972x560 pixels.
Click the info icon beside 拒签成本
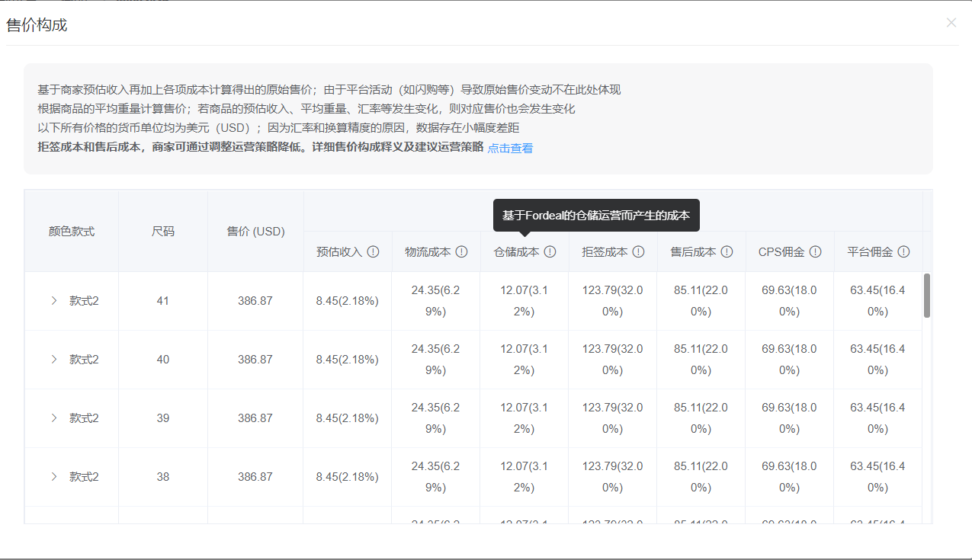(638, 251)
